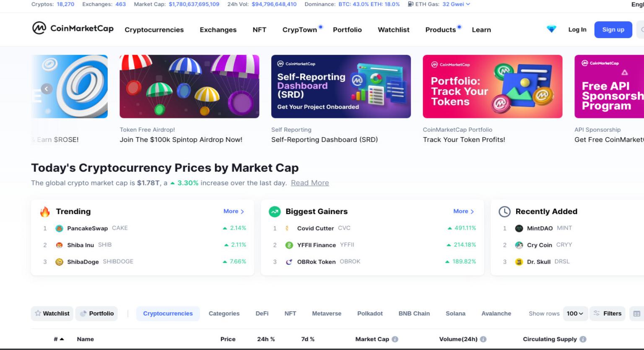Click the Market Cap info icon

tap(395, 339)
